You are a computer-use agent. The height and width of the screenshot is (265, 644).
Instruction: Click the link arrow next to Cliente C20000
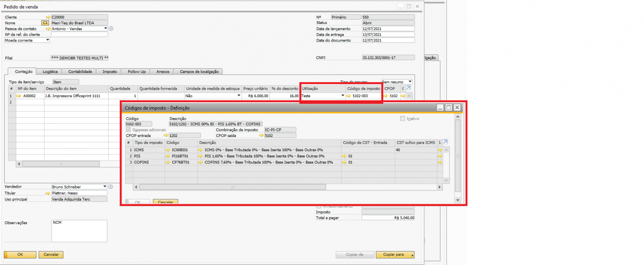click(48, 17)
